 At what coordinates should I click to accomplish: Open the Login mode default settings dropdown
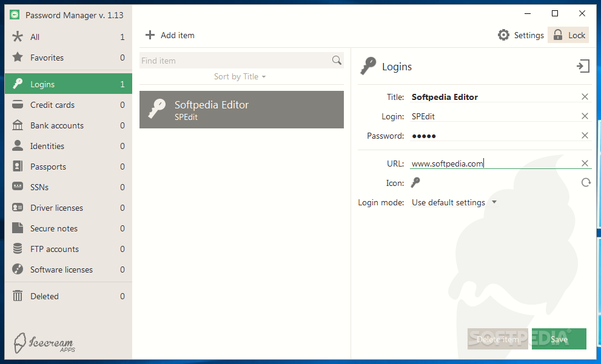pos(454,202)
